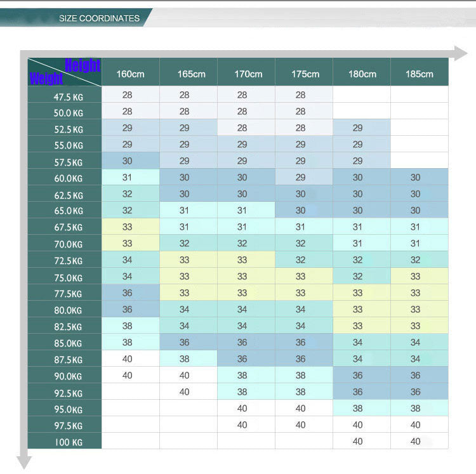
Task: Click size 38 cell for 95.0KG at 180cm
Action: pos(358,409)
